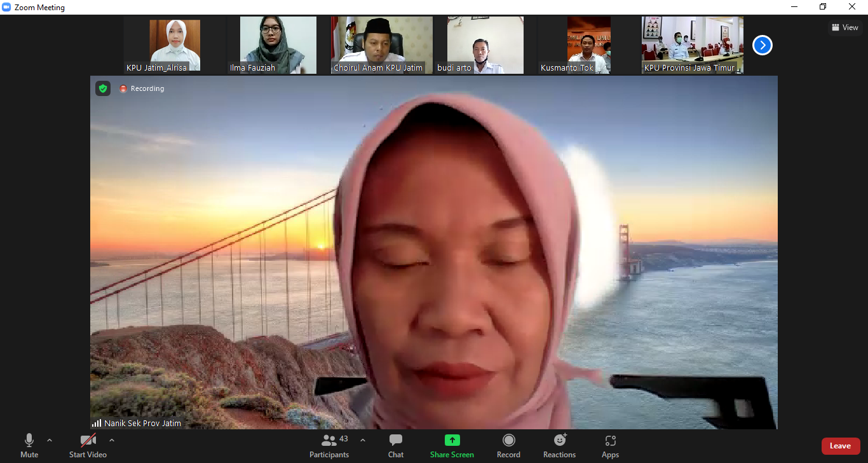
Task: Select KPU Provinsi Jawa Timur thumbnail
Action: tap(692, 45)
